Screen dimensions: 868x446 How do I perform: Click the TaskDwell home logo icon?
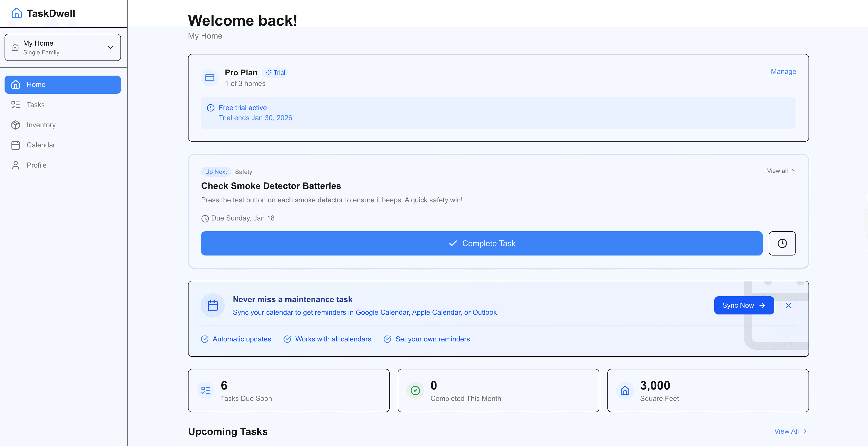16,13
